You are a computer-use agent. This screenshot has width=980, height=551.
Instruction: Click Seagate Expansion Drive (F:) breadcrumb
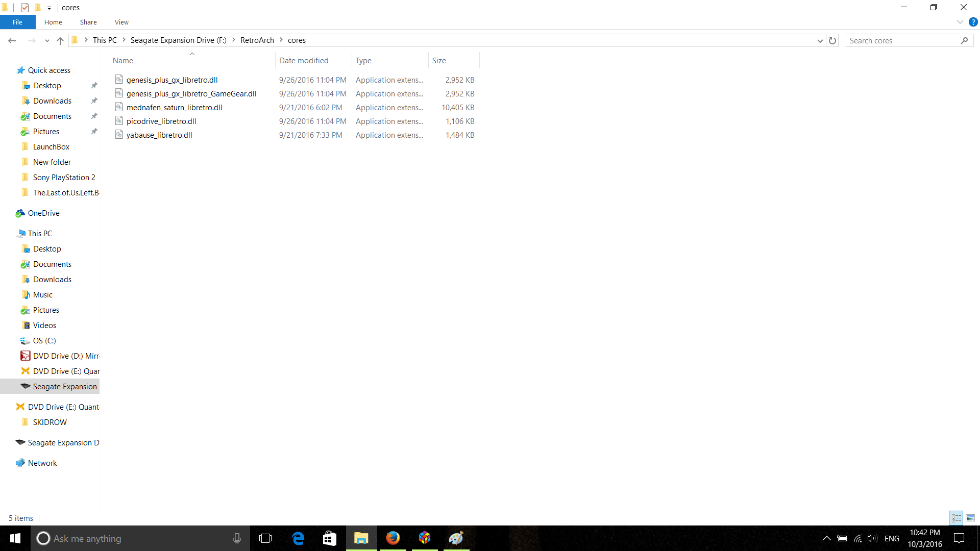click(x=179, y=40)
